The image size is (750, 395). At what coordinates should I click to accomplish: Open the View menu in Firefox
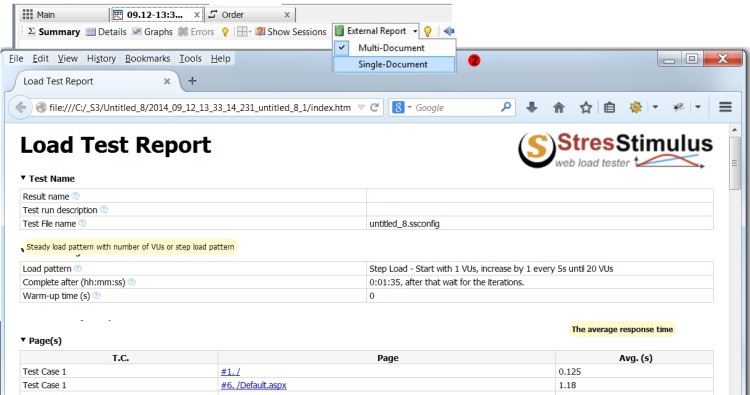67,58
